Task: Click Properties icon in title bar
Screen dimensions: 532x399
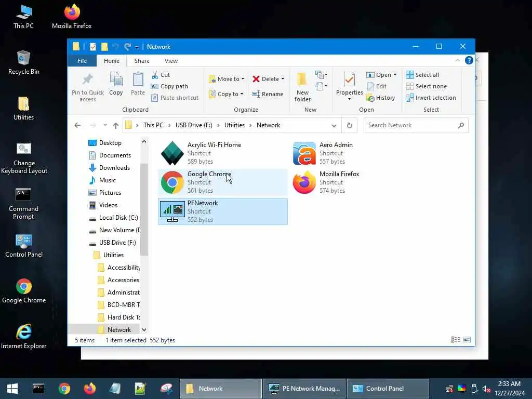Action: click(92, 46)
